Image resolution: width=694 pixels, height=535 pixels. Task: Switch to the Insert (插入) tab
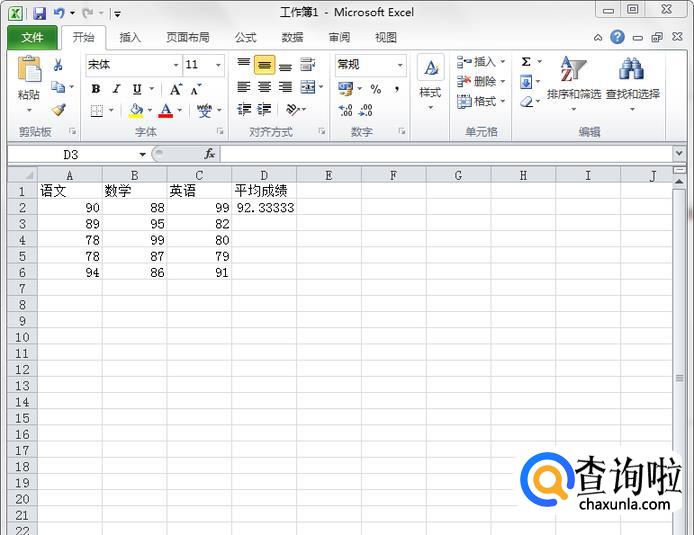click(x=130, y=38)
